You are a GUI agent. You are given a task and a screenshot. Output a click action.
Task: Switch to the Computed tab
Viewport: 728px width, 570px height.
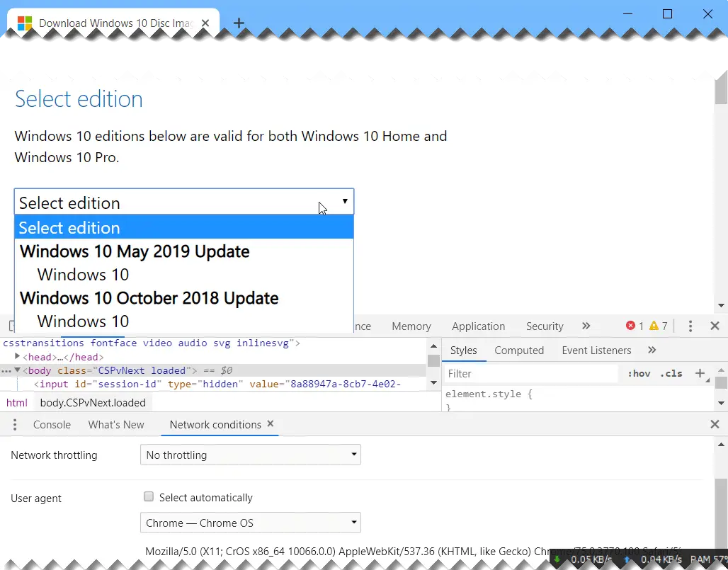[519, 350]
